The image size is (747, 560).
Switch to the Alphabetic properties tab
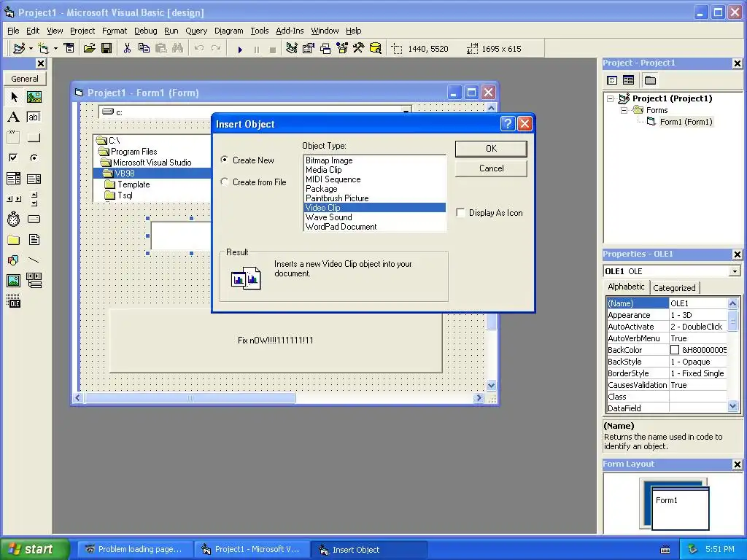click(626, 287)
